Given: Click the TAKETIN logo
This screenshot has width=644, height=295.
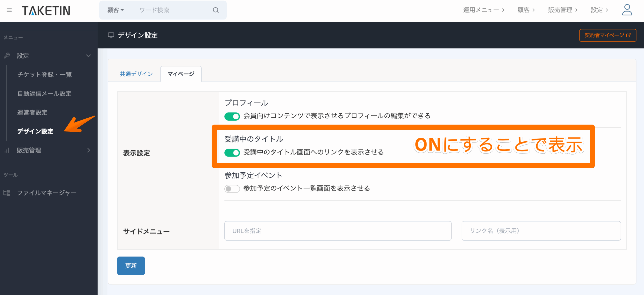Looking at the screenshot, I should coord(46,11).
